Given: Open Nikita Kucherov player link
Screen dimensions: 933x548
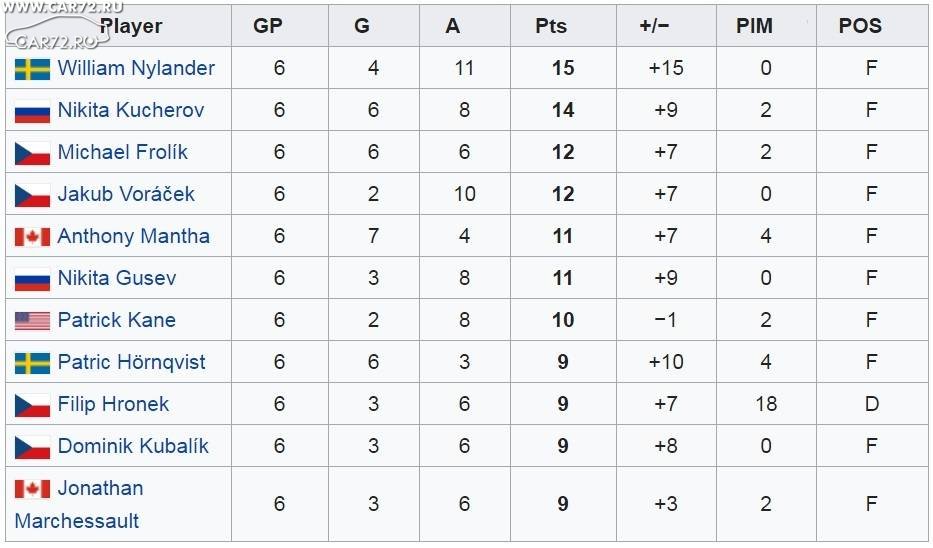Looking at the screenshot, I should (131, 110).
